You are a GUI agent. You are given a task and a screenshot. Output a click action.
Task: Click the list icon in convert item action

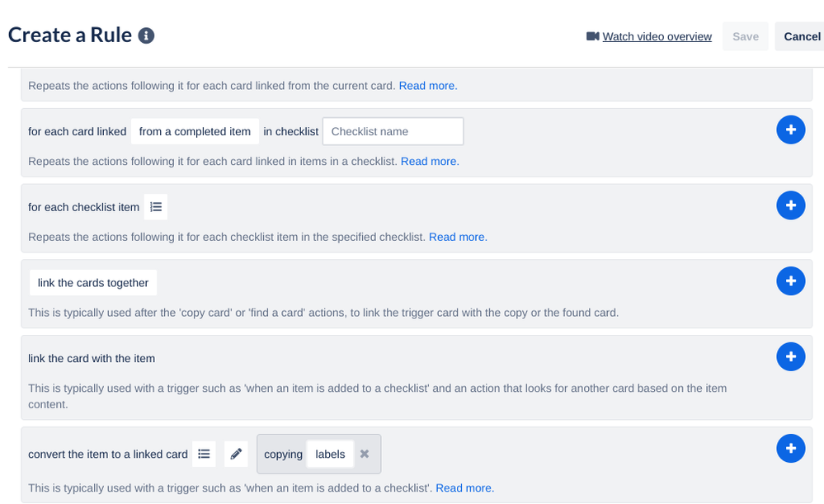(204, 454)
